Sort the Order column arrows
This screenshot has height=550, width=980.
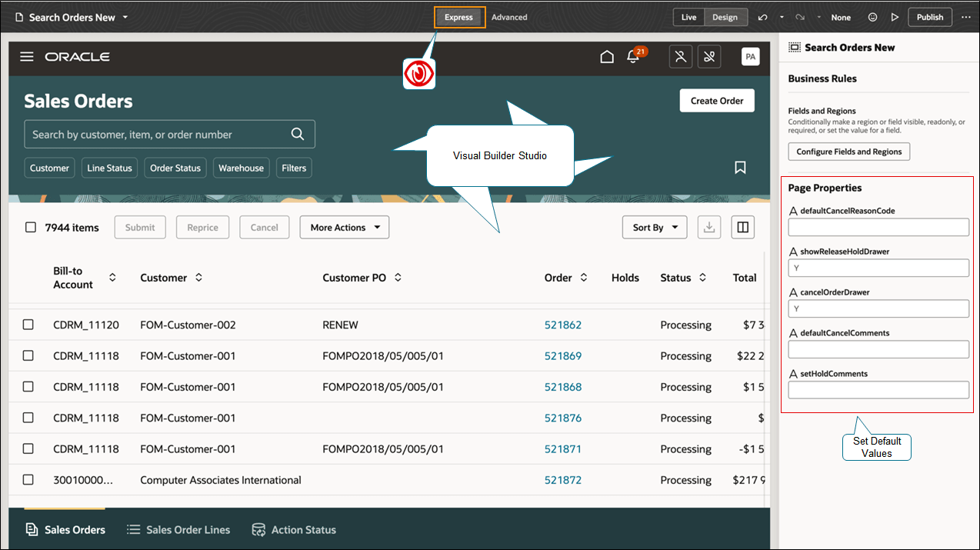pos(584,278)
